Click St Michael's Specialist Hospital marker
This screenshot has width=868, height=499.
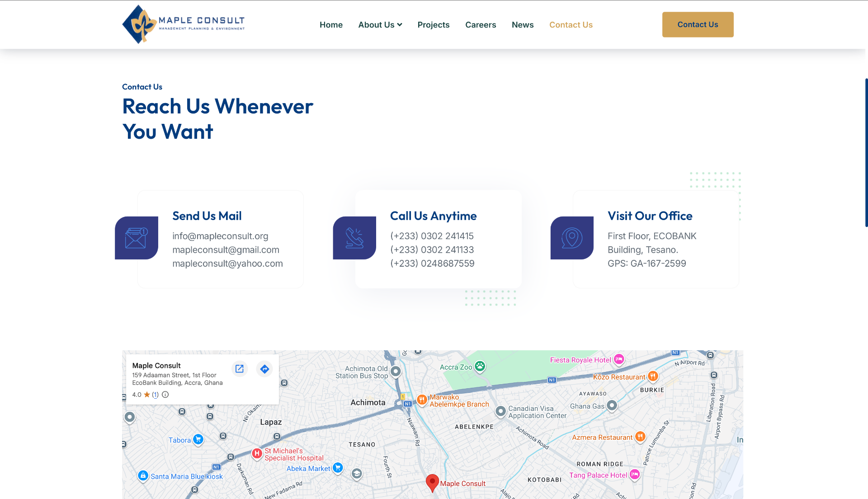pyautogui.click(x=257, y=453)
